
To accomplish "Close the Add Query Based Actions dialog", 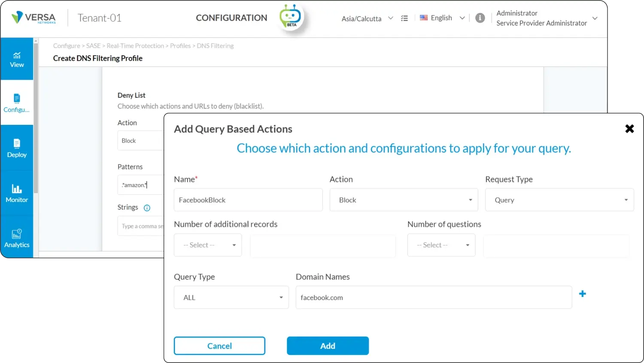I will tap(629, 129).
